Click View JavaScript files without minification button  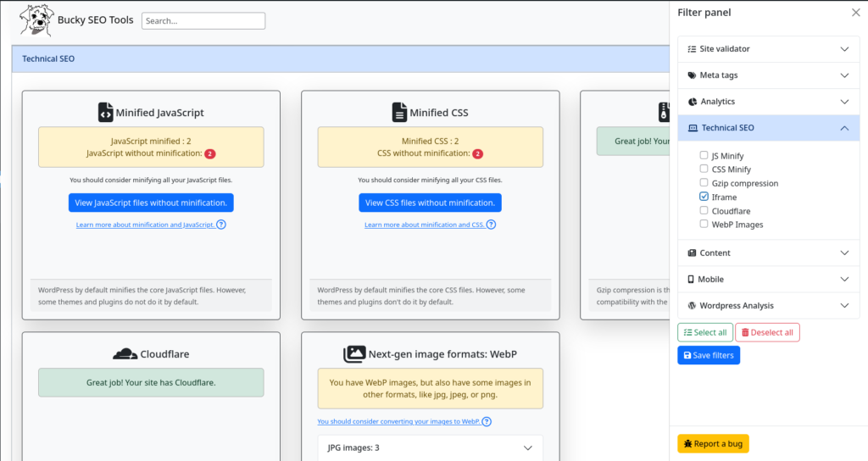click(x=151, y=203)
